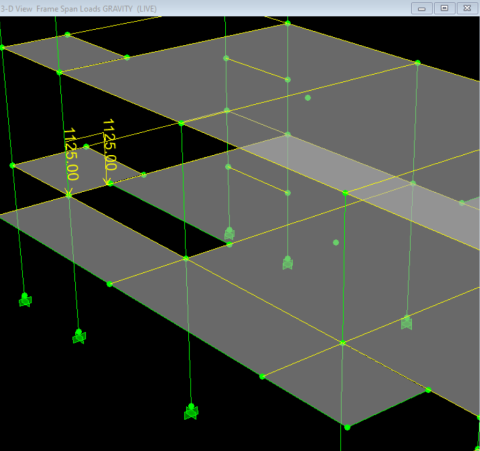Viewport: 480px width, 451px height.
Task: Select the lowest corner joint of lower slab
Action: [347, 427]
